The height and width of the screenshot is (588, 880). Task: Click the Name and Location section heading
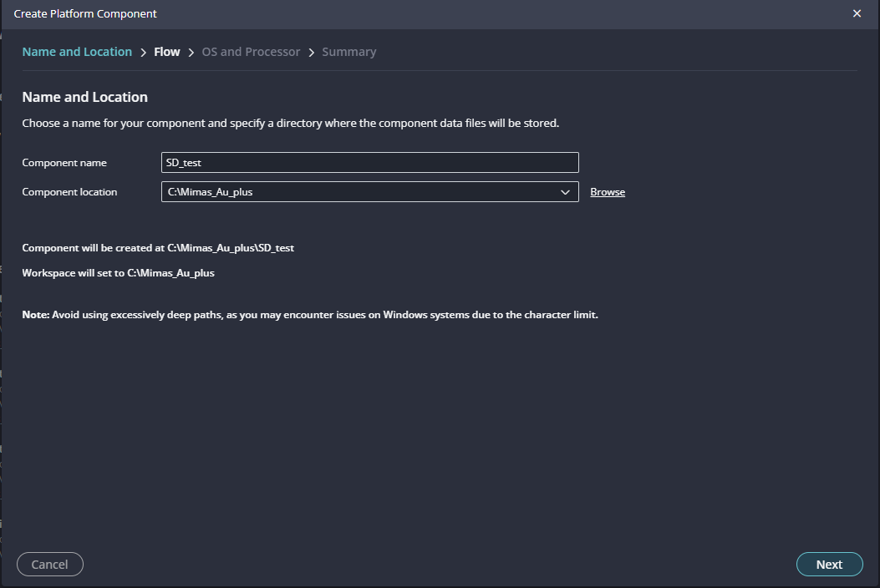click(x=84, y=97)
